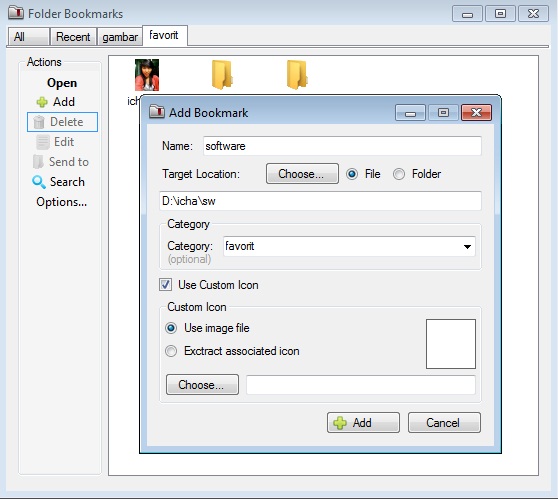Viewport: 558px width, 500px height.
Task: Click the Edit label in Actions
Action: tap(64, 142)
